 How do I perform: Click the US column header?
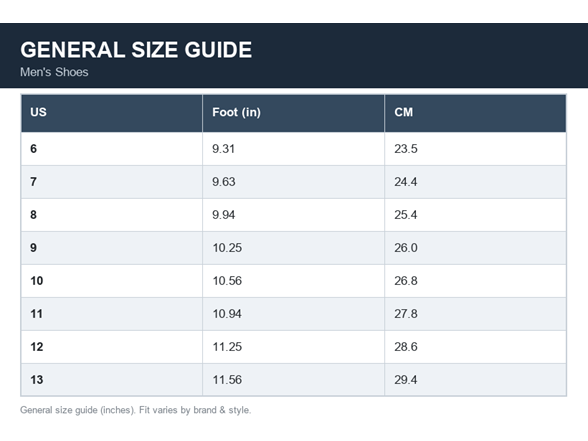(x=112, y=113)
